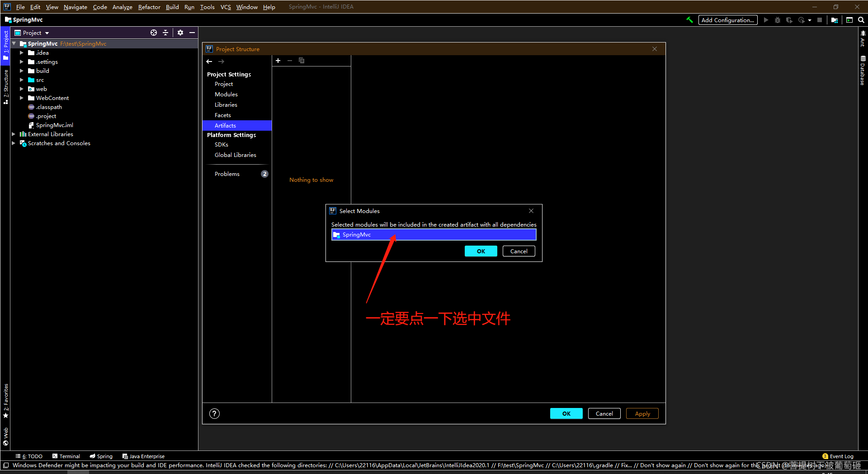Click the Build project hammer icon
868x474 pixels.
point(689,20)
